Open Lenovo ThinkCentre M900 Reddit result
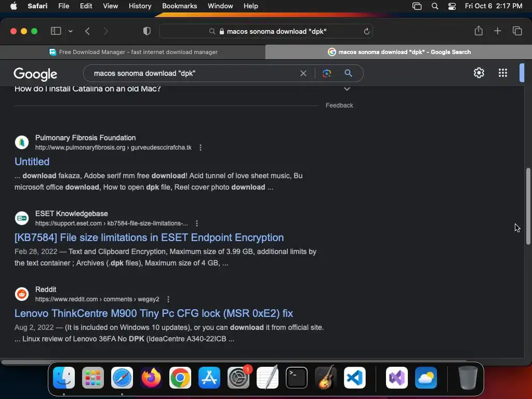The image size is (532, 399). pos(154,313)
